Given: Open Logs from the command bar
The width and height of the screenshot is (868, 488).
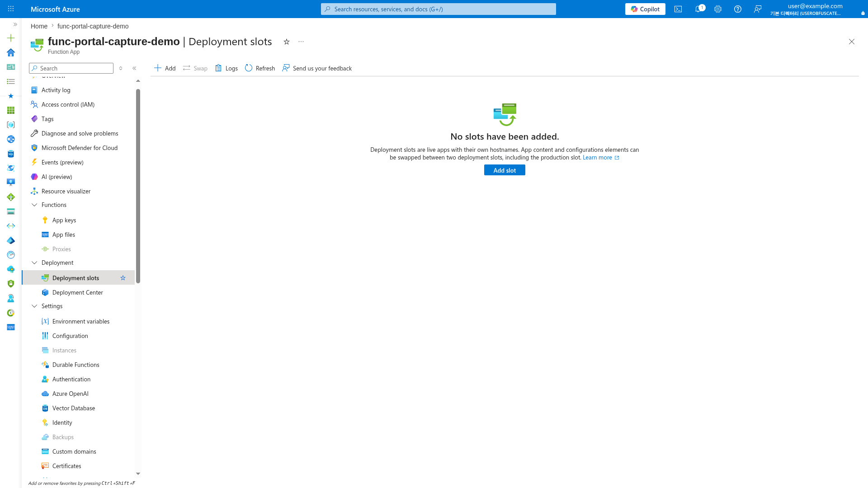Looking at the screenshot, I should point(226,68).
